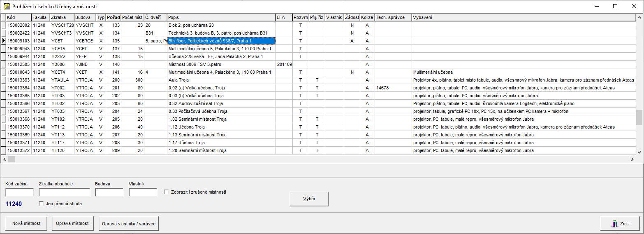Click the Nová místnost button
Image resolution: width=644 pixels, height=234 pixels.
click(x=26, y=224)
